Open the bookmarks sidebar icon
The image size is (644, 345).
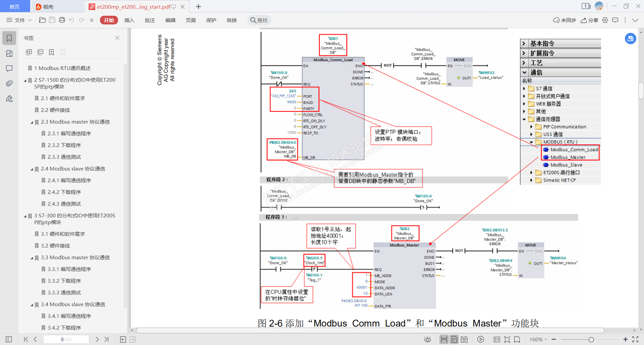[x=9, y=38]
